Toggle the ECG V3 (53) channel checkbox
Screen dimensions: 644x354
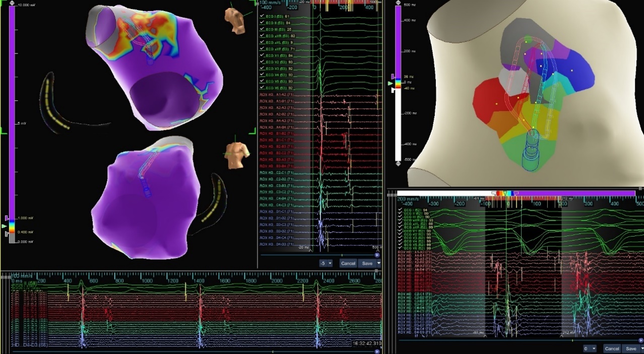coord(262,68)
